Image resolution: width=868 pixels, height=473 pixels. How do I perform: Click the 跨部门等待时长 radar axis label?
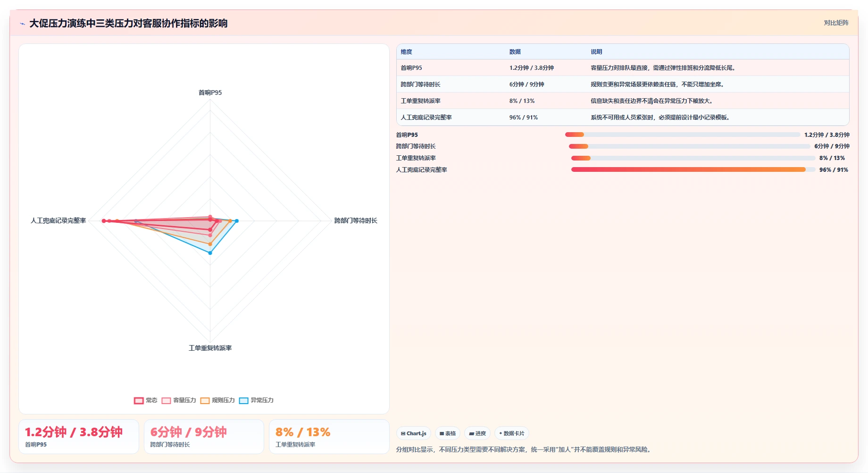[x=356, y=220]
